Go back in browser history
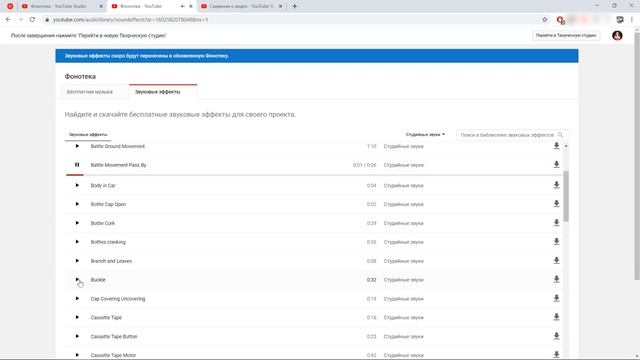The height and width of the screenshot is (360, 640). pos(8,20)
